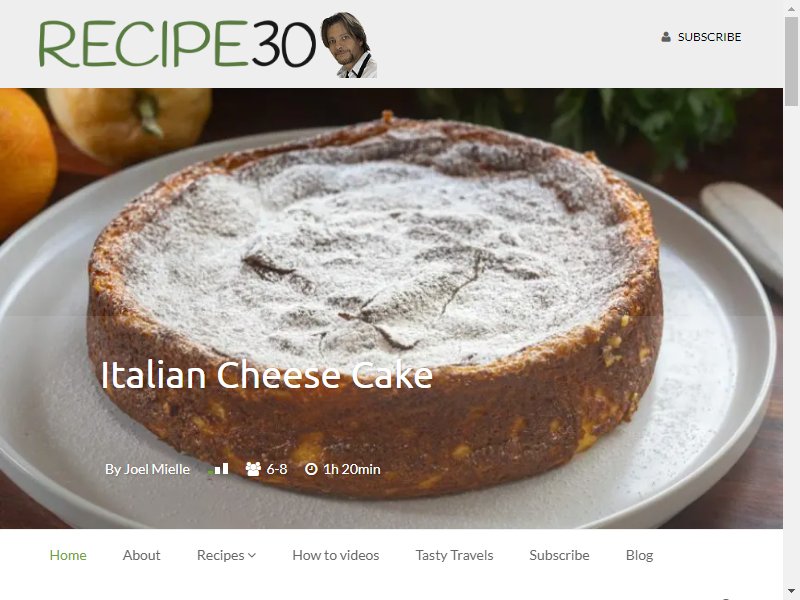Go to How to videos
The height and width of the screenshot is (600, 800).
(x=336, y=555)
